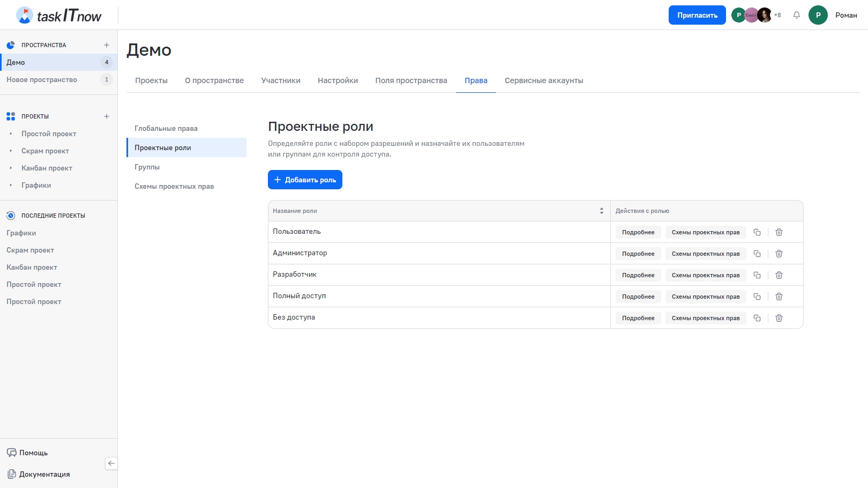Screen dimensions: 868x488
Task: Open Подробнее for Полный доступ role
Action: point(638,297)
